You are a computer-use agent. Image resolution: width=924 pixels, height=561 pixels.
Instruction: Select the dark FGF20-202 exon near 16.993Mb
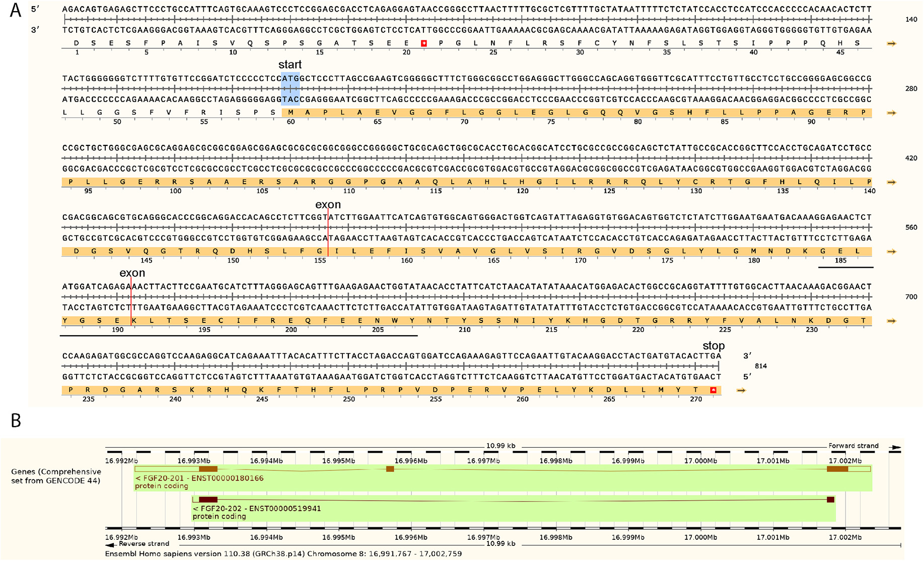click(208, 500)
